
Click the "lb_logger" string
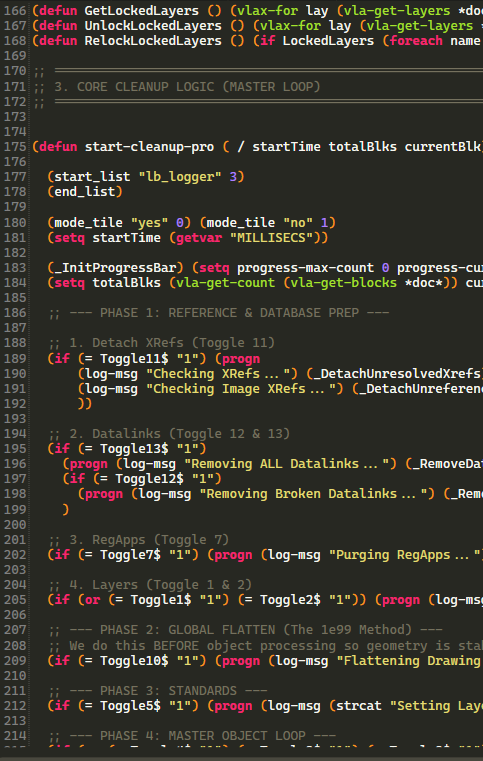[x=180, y=177]
